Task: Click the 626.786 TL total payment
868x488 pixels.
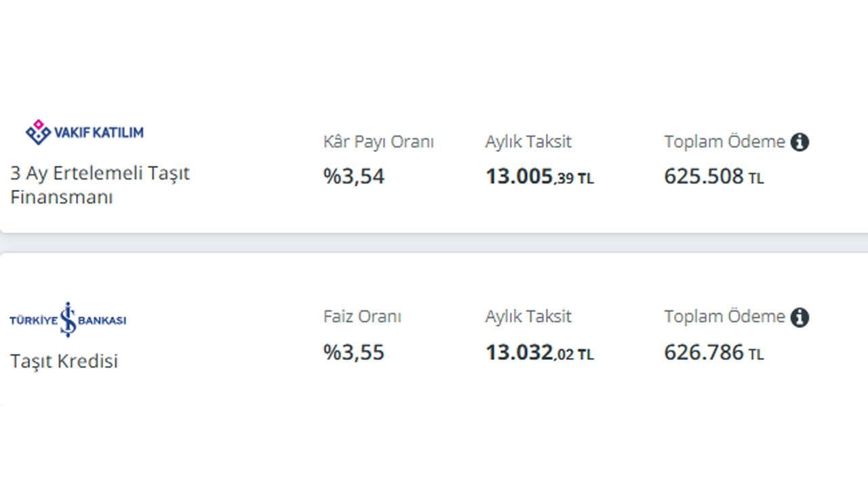Action: click(x=714, y=352)
